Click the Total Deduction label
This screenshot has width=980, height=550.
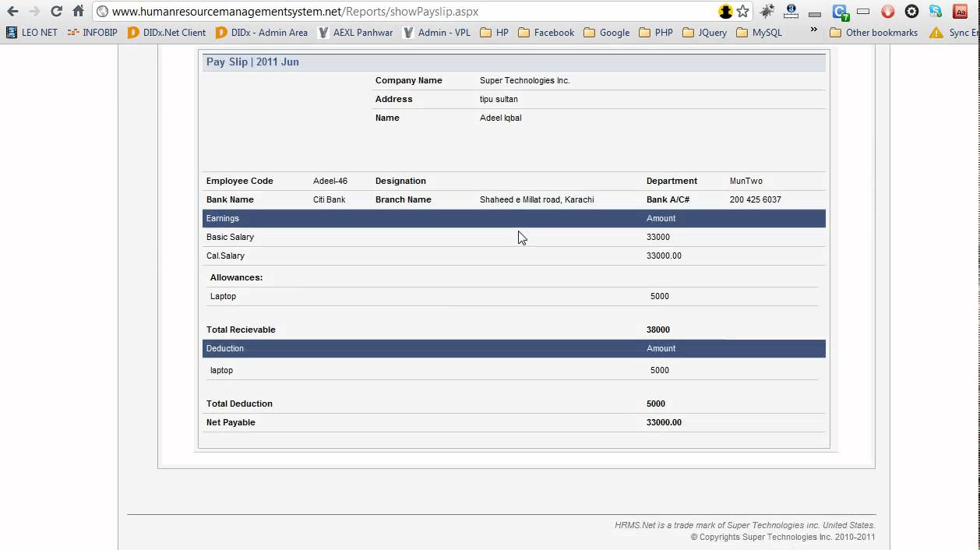pyautogui.click(x=239, y=404)
